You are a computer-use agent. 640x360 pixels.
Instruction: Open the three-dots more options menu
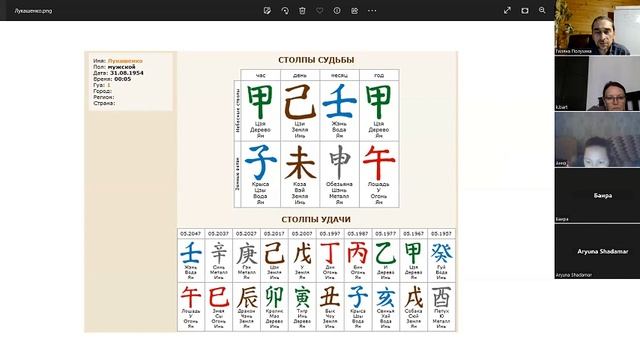(372, 11)
